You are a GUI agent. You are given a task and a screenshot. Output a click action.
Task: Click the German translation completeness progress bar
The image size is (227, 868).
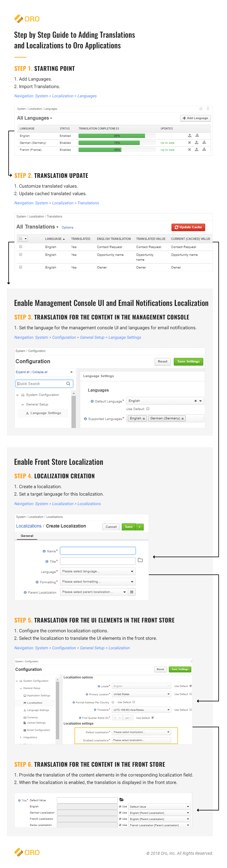click(117, 142)
